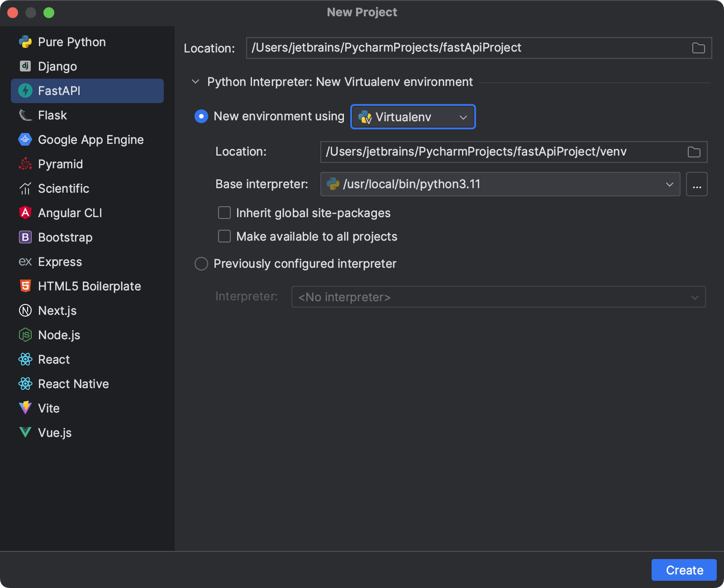Click the Node.js generator icon
This screenshot has height=588, width=724.
pos(26,335)
